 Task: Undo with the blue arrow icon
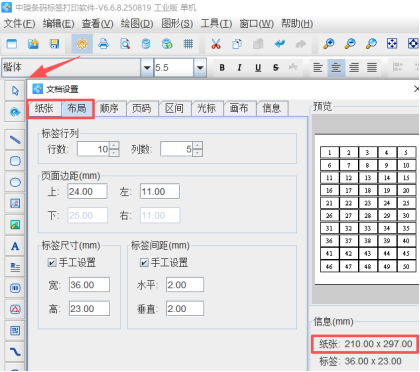point(280,44)
